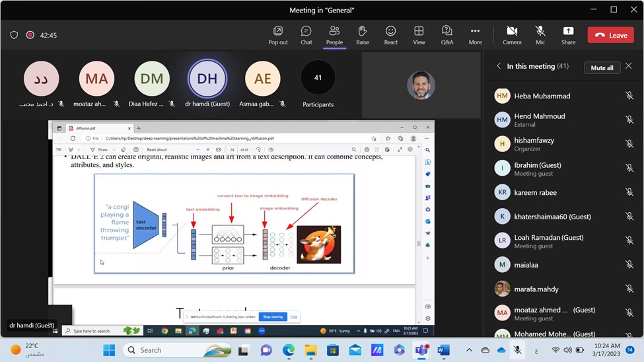Show hidden icons in system tray
644x362 pixels.
coord(469,350)
